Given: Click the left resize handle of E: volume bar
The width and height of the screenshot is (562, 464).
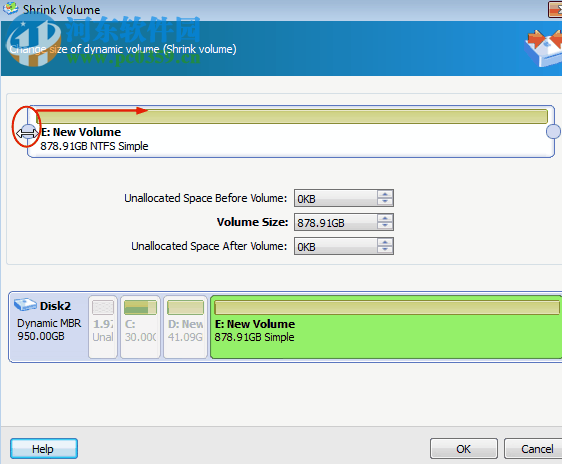Looking at the screenshot, I should tap(28, 131).
